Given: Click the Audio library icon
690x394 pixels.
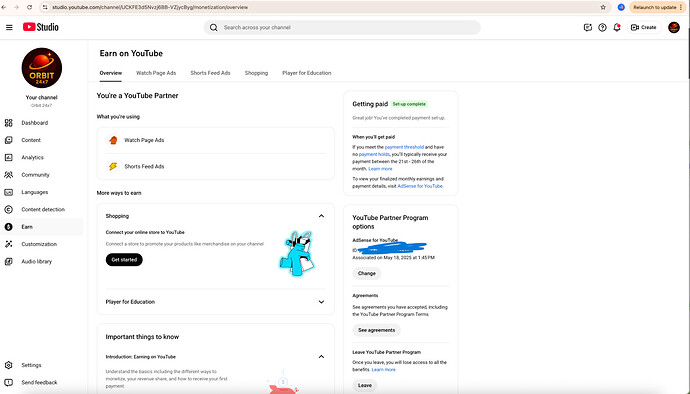Looking at the screenshot, I should pyautogui.click(x=8, y=261).
